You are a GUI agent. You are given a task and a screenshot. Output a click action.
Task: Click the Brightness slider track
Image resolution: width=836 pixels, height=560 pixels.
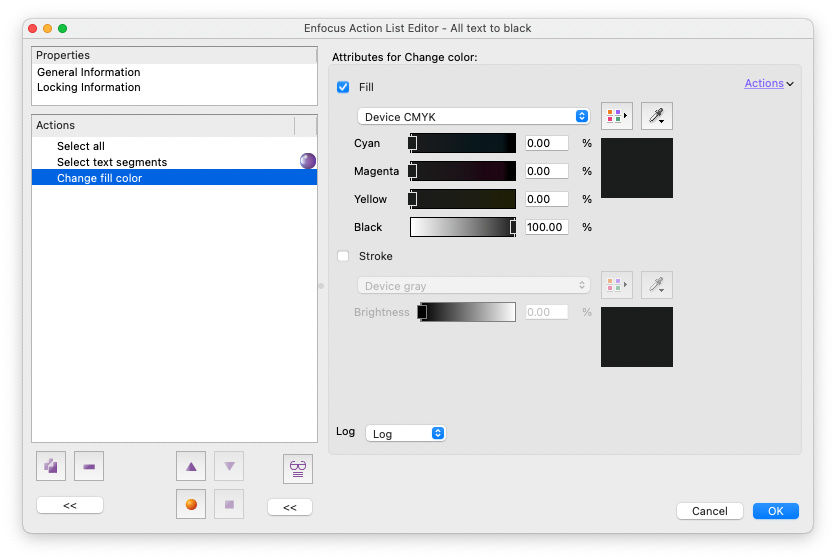pyautogui.click(x=467, y=312)
